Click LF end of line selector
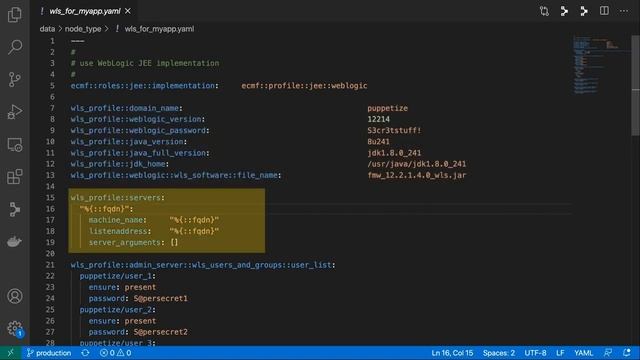 pyautogui.click(x=560, y=353)
